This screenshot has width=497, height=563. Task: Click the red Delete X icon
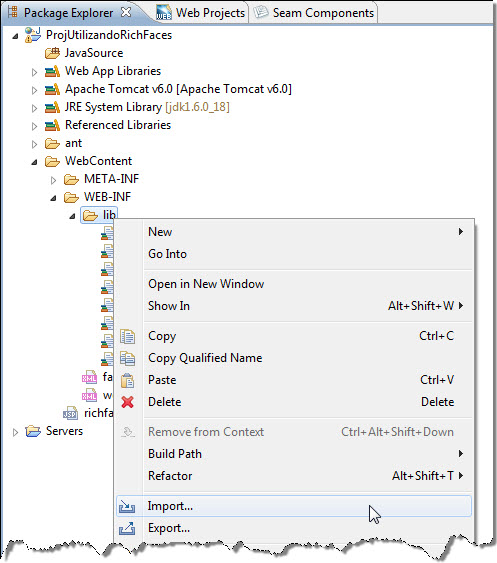click(127, 402)
